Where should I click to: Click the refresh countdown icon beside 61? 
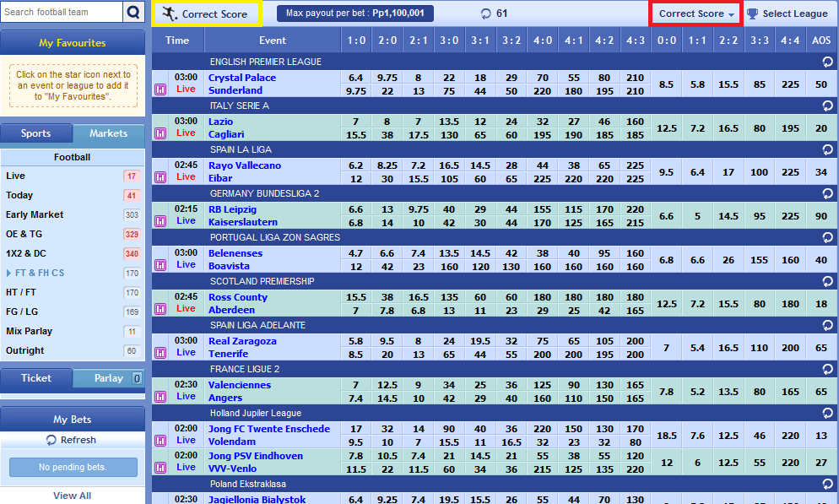pyautogui.click(x=486, y=14)
